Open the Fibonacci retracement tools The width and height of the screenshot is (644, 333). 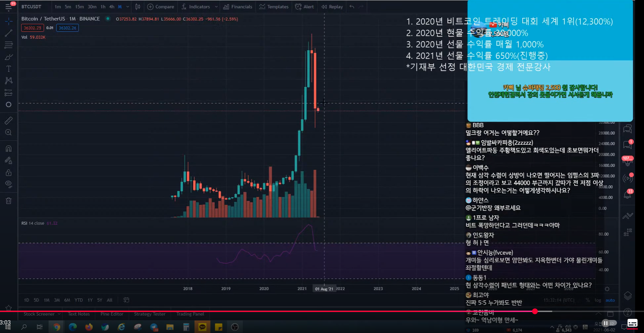tap(9, 45)
